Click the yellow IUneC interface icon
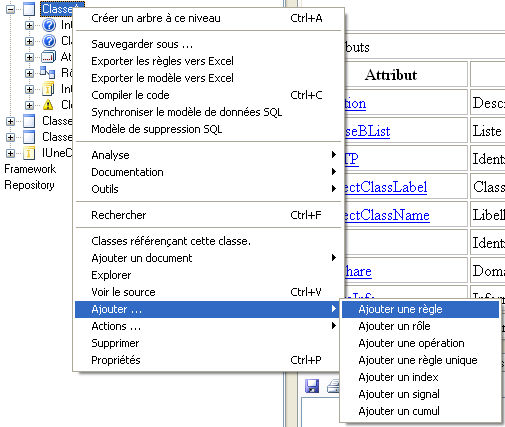 [x=29, y=153]
